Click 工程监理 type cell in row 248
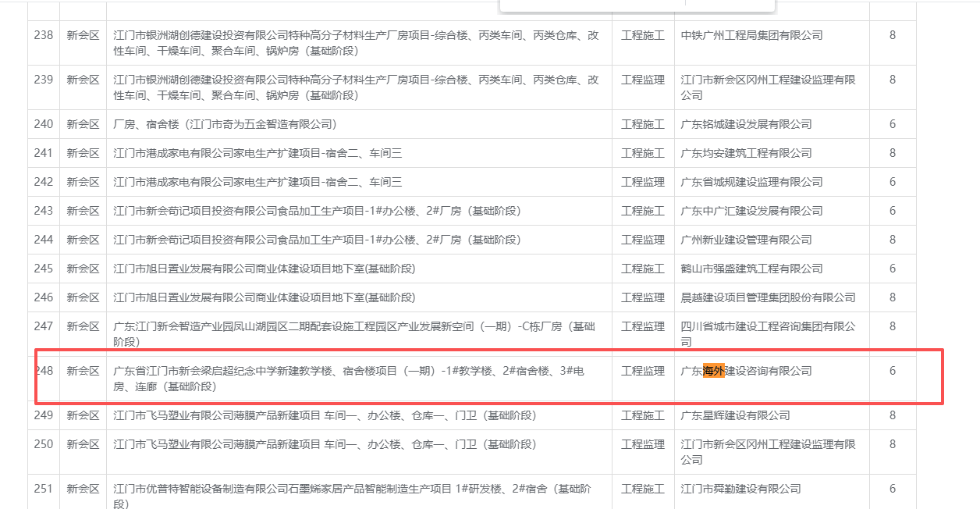 (643, 371)
